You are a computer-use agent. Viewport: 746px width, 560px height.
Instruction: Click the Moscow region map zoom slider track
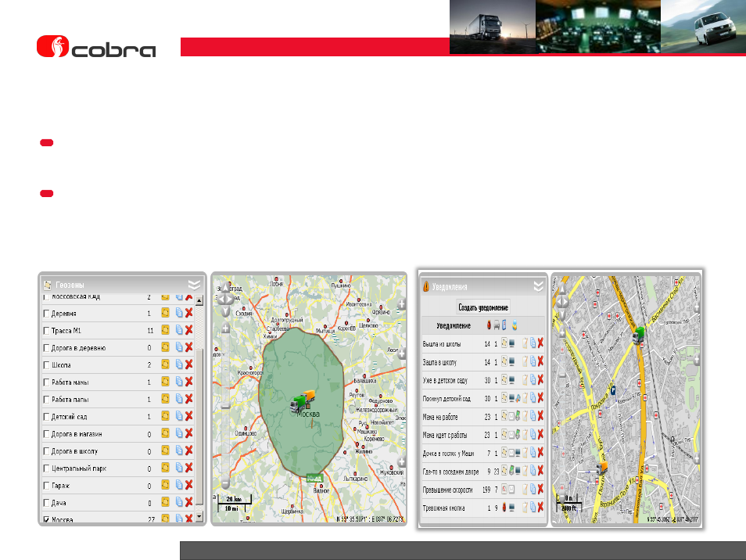[x=225, y=406]
